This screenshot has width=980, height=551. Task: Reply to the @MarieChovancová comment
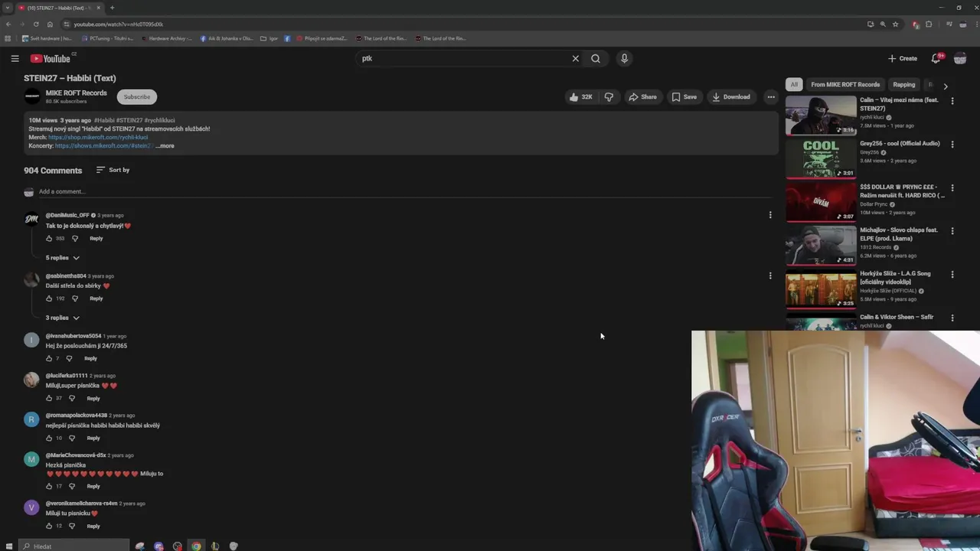tap(93, 486)
